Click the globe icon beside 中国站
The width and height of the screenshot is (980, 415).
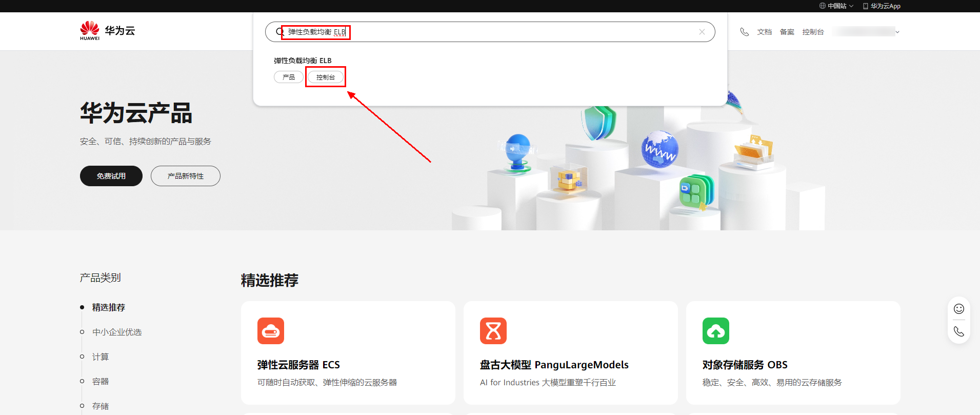point(823,6)
